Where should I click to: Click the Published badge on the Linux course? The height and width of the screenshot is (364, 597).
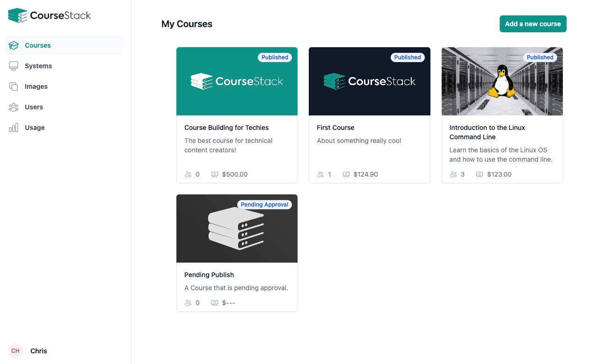540,57
